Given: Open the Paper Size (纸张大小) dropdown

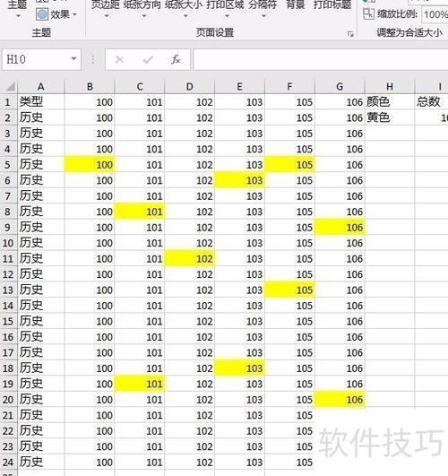Looking at the screenshot, I should pyautogui.click(x=184, y=8).
